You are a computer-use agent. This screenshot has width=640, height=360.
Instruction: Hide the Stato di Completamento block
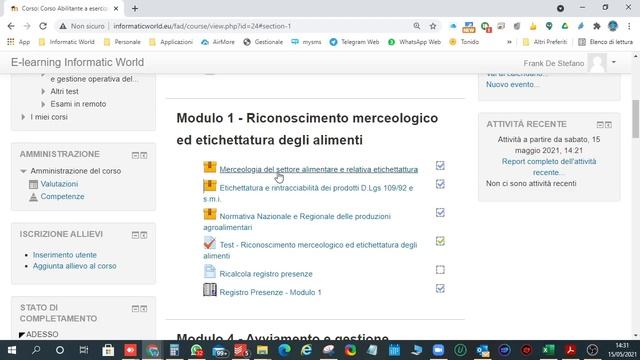tap(135, 309)
